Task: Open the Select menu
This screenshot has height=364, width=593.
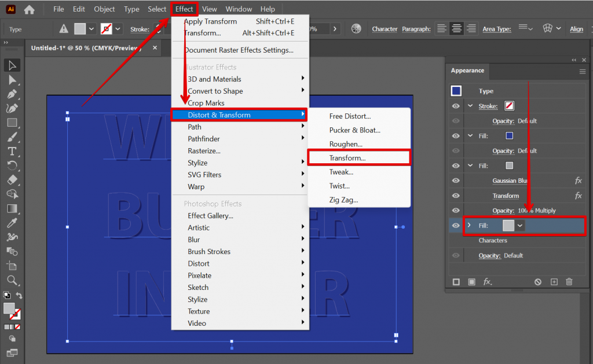Action: (156, 9)
